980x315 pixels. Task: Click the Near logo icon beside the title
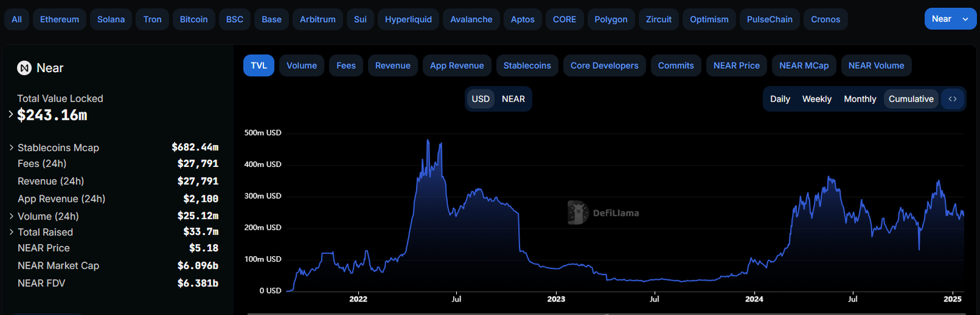24,68
